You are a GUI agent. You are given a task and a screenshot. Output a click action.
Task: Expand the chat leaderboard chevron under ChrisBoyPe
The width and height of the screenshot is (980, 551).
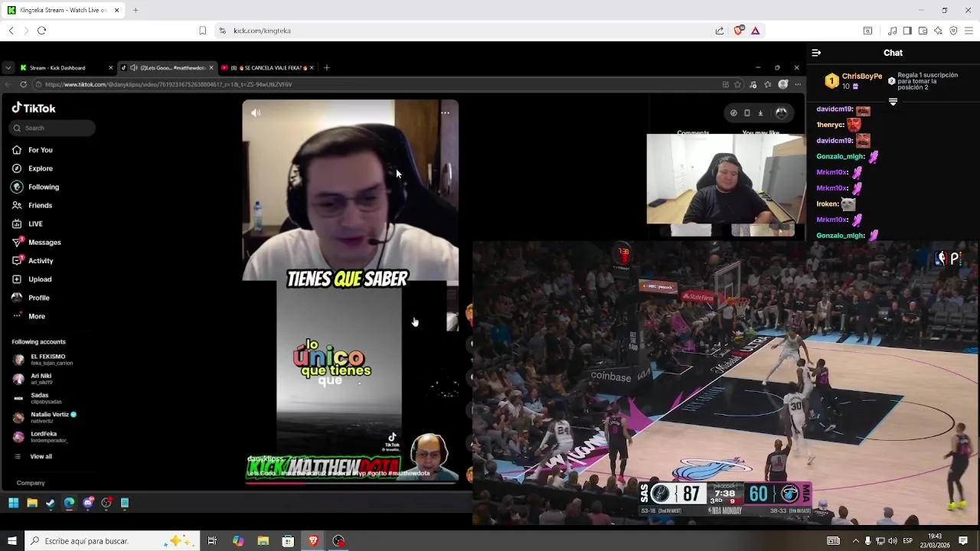(893, 102)
